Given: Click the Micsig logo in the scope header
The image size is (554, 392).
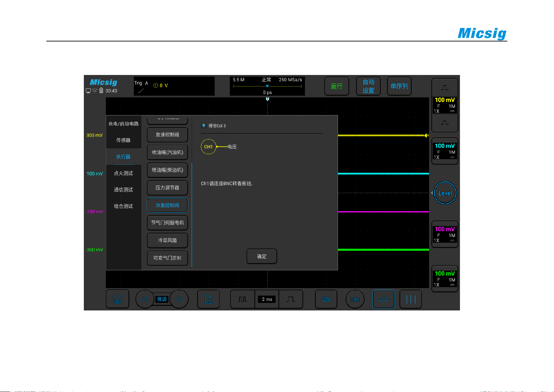Looking at the screenshot, I should 104,82.
